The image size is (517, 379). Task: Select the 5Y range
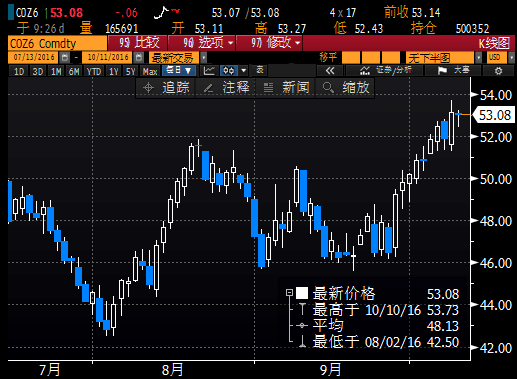coord(131,71)
